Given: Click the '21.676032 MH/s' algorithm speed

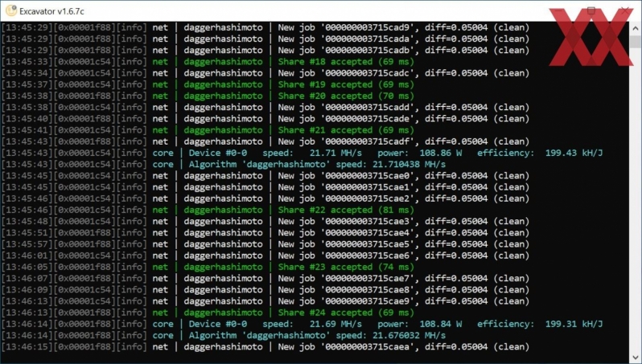Looking at the screenshot, I should [409, 336].
